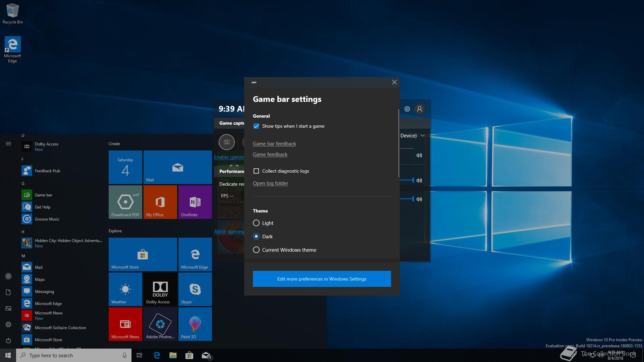Open Start menu user account button
Viewport: 644px width, 362px height.
(x=8, y=276)
